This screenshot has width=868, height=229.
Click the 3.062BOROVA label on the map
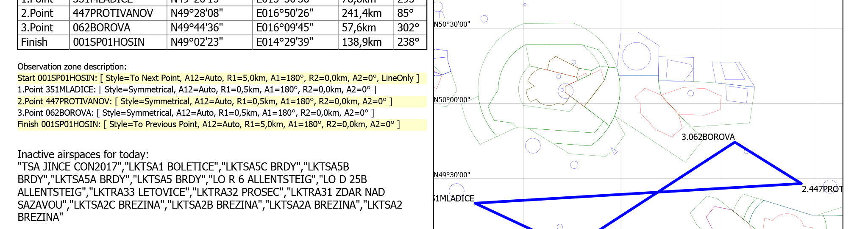click(x=708, y=137)
